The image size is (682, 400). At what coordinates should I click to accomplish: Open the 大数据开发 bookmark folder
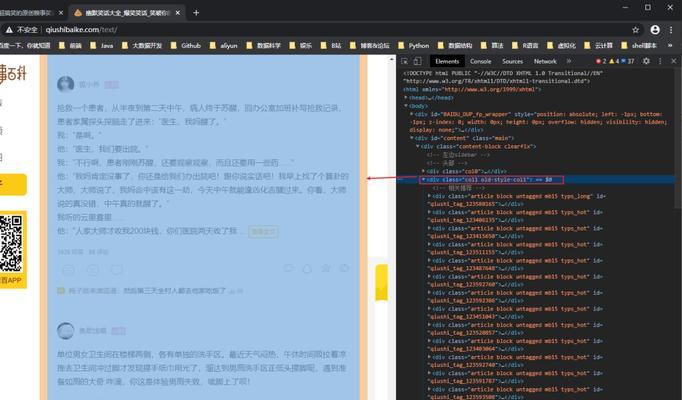(142, 45)
